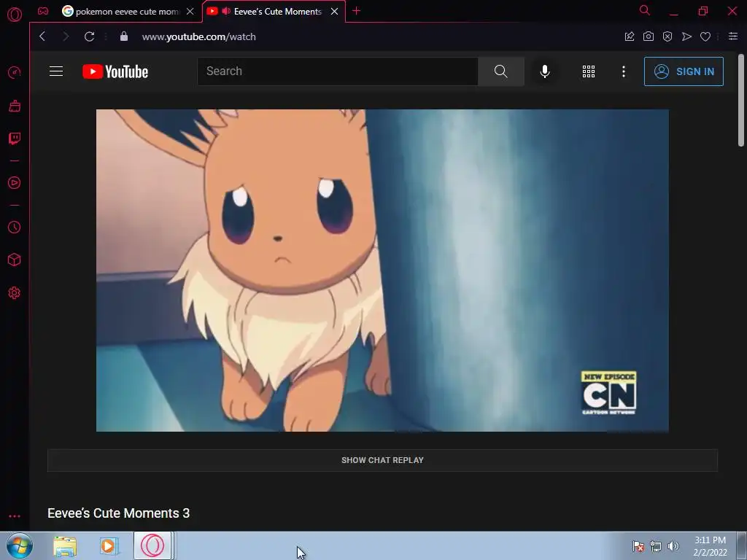Click the address bar URL
The width and height of the screenshot is (747, 560).
[198, 36]
